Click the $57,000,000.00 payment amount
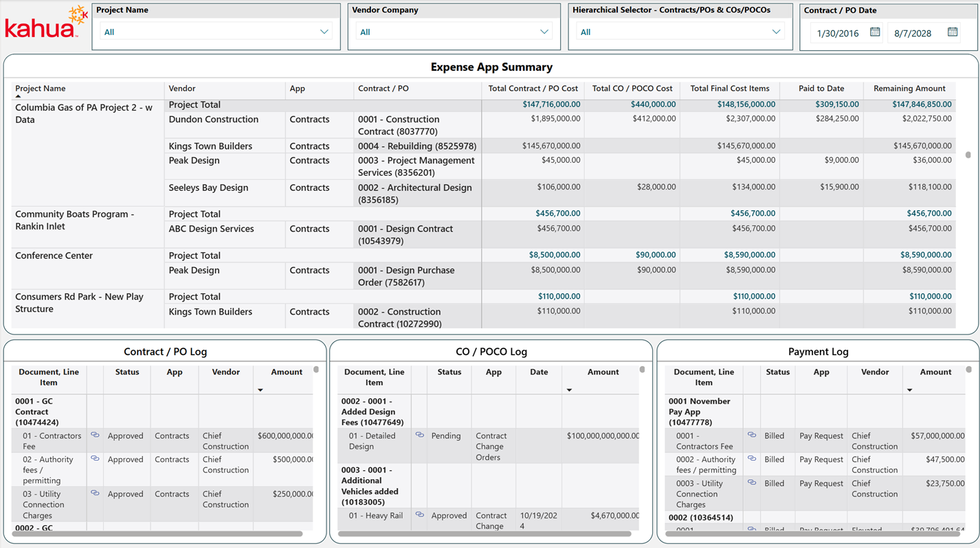 [x=937, y=435]
